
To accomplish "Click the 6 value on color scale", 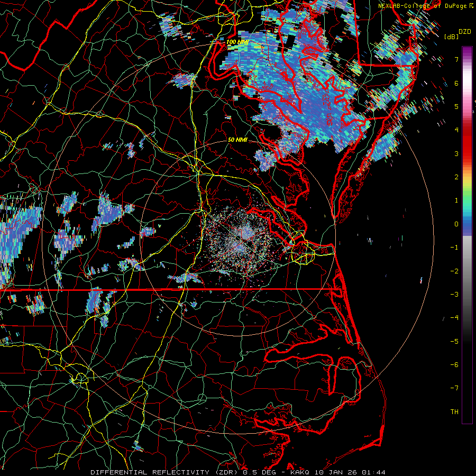I will coord(456,83).
